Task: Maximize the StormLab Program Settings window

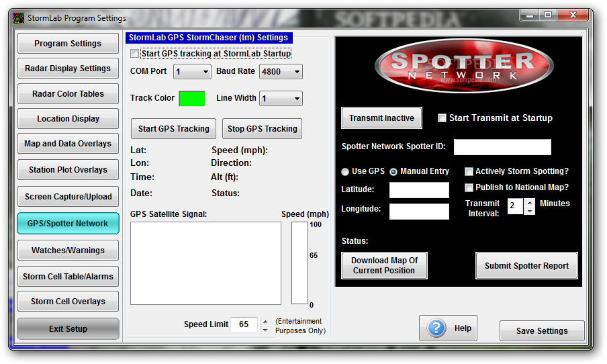Action: coord(548,15)
